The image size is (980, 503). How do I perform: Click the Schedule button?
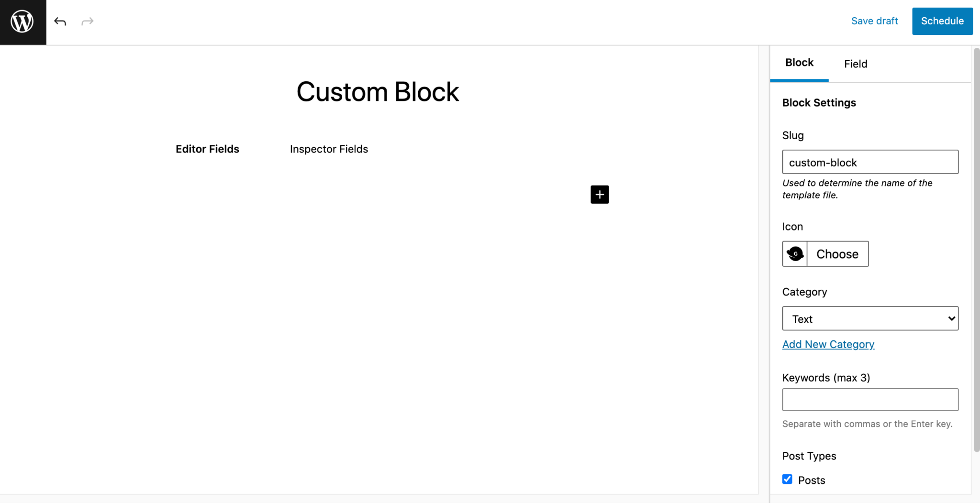(x=942, y=21)
